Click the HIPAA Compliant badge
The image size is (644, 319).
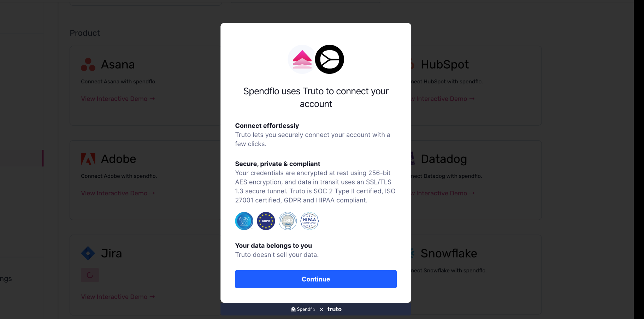click(x=309, y=221)
